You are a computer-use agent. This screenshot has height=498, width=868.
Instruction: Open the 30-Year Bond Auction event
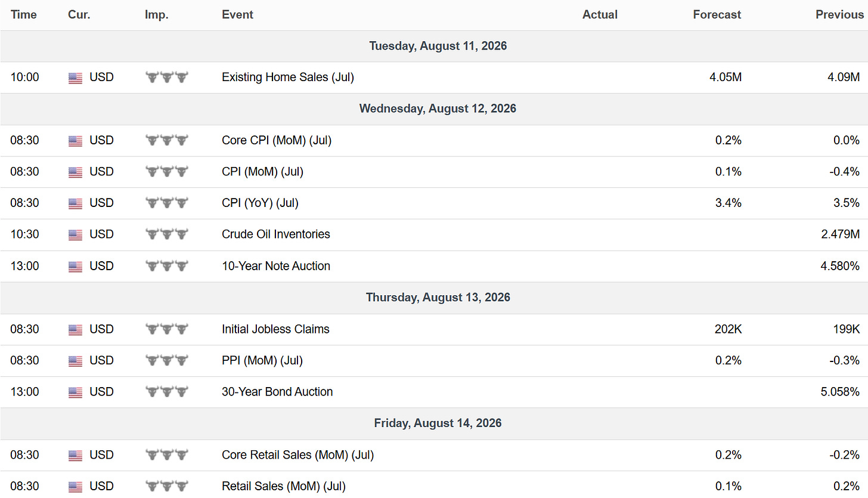point(277,392)
